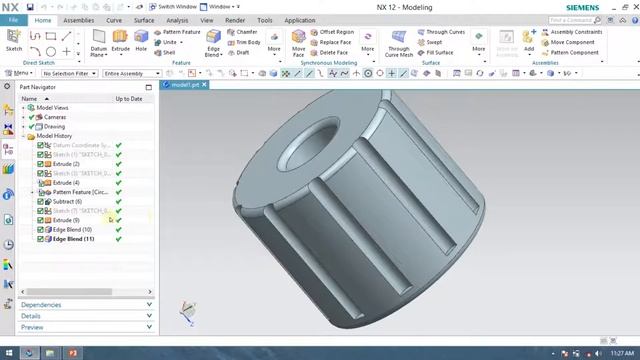Select the Trim Body tool
The width and height of the screenshot is (640, 360).
(244, 42)
